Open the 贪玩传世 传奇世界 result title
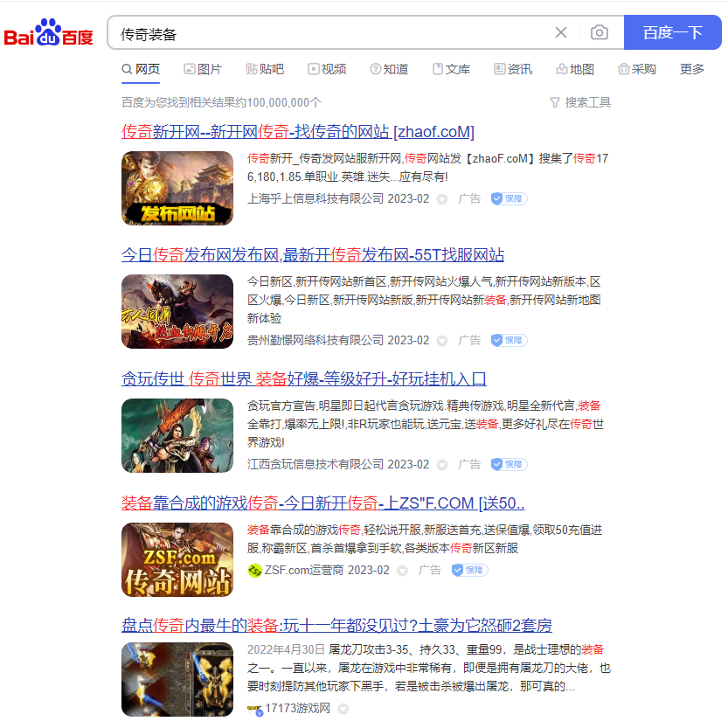This screenshot has width=728, height=728. [x=303, y=379]
